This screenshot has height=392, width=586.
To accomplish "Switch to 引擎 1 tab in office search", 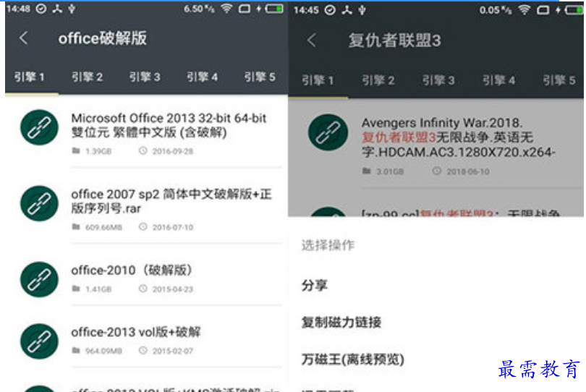I will click(x=30, y=77).
